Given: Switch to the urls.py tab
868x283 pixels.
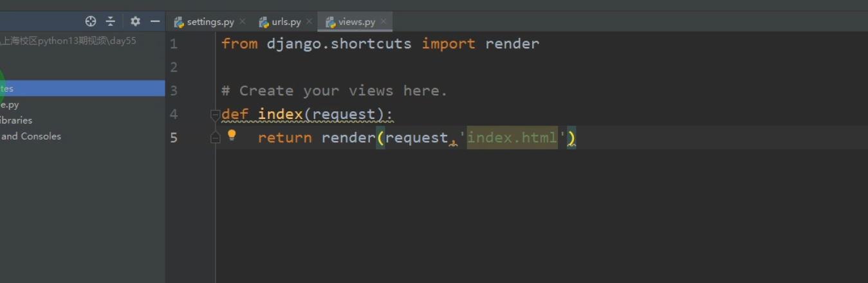Looking at the screenshot, I should 285,22.
